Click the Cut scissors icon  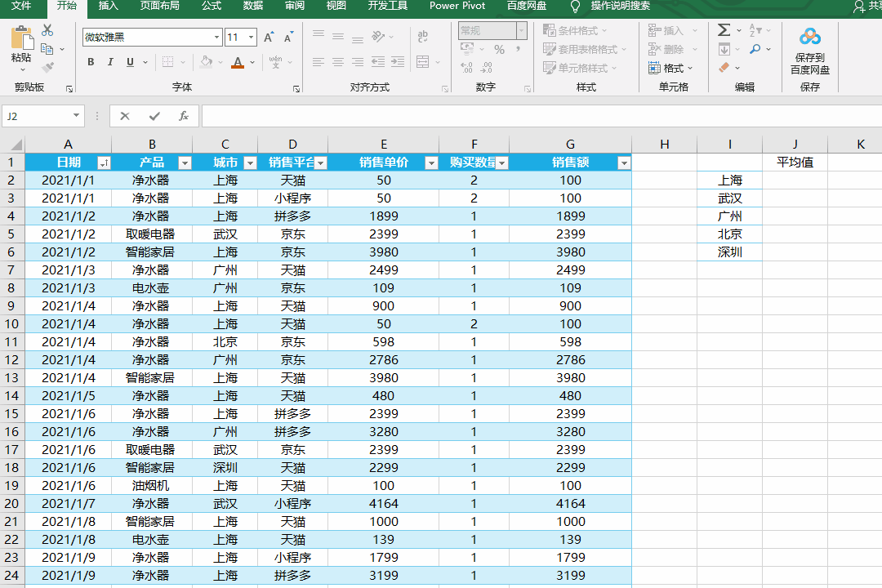pyautogui.click(x=47, y=30)
